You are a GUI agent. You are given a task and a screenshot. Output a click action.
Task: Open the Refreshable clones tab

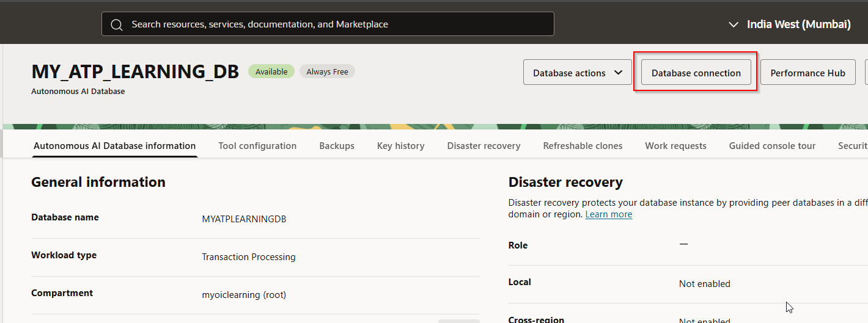(x=583, y=146)
